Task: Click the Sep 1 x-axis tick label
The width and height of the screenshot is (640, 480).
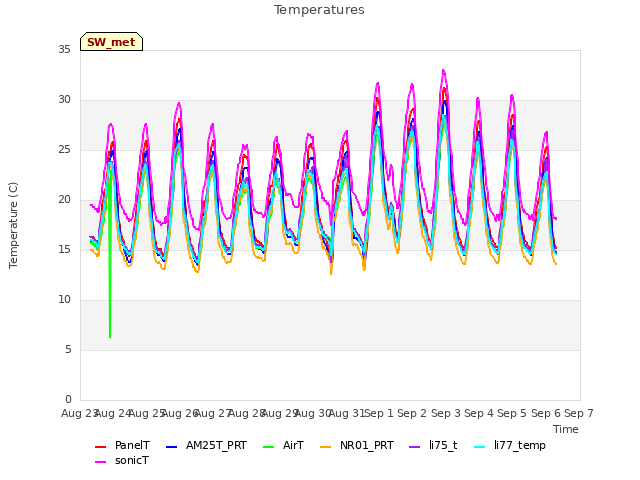Action: 378,413
